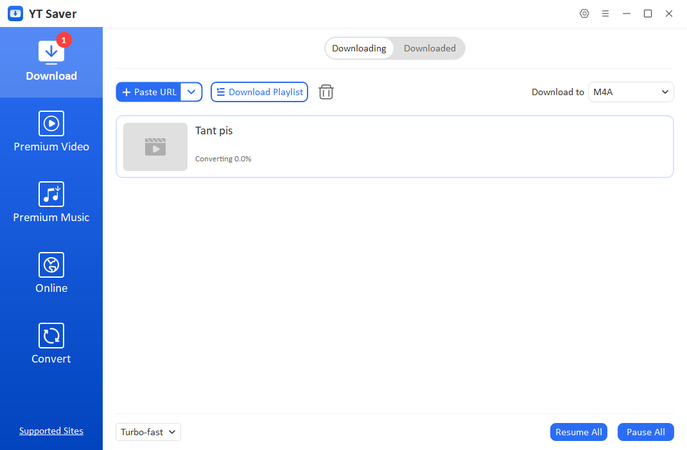Image resolution: width=687 pixels, height=450 pixels.
Task: Click the Download Playlist button
Action: click(x=259, y=92)
